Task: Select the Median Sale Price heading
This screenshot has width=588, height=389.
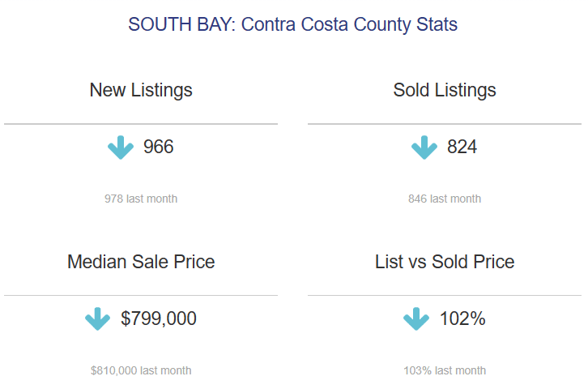Action: (x=141, y=262)
